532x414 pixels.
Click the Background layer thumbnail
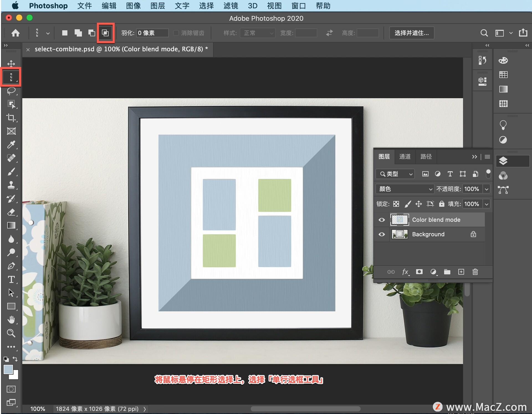coord(400,234)
